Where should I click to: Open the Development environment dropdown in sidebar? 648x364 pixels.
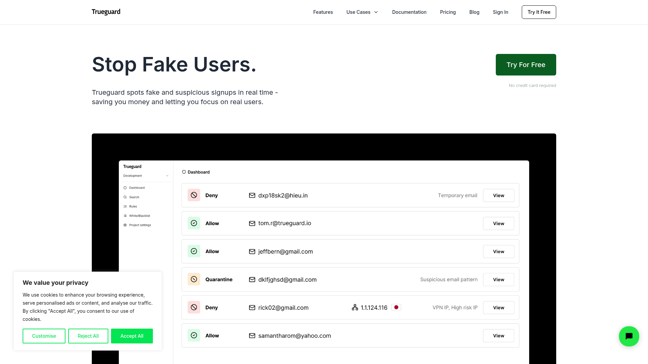[145, 176]
